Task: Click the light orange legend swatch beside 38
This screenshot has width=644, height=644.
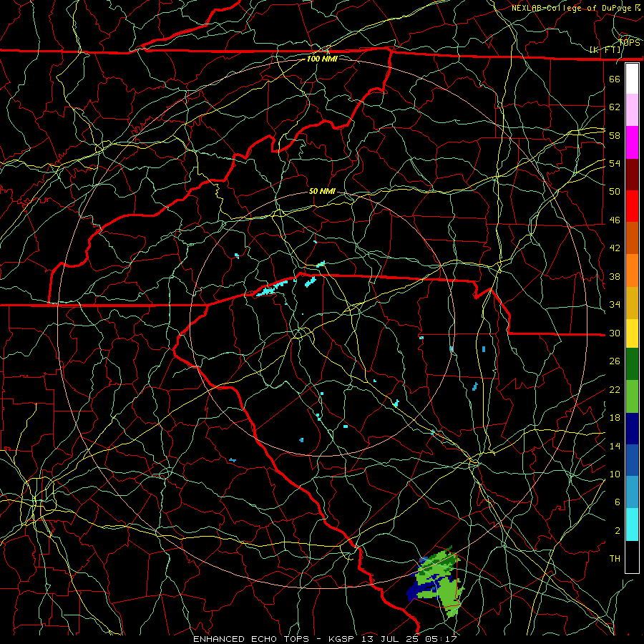Action: (x=632, y=270)
